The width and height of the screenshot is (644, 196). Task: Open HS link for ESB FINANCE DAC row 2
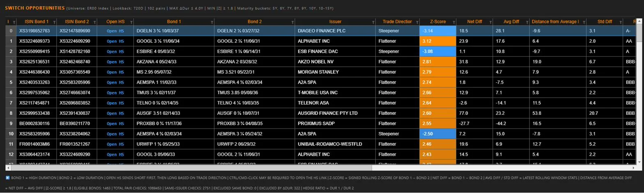click(x=115, y=51)
